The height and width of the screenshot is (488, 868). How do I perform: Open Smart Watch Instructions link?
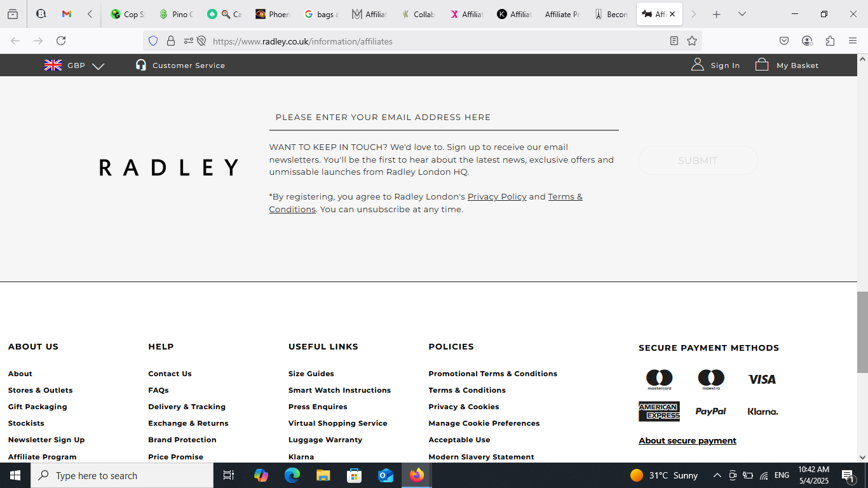coord(339,390)
